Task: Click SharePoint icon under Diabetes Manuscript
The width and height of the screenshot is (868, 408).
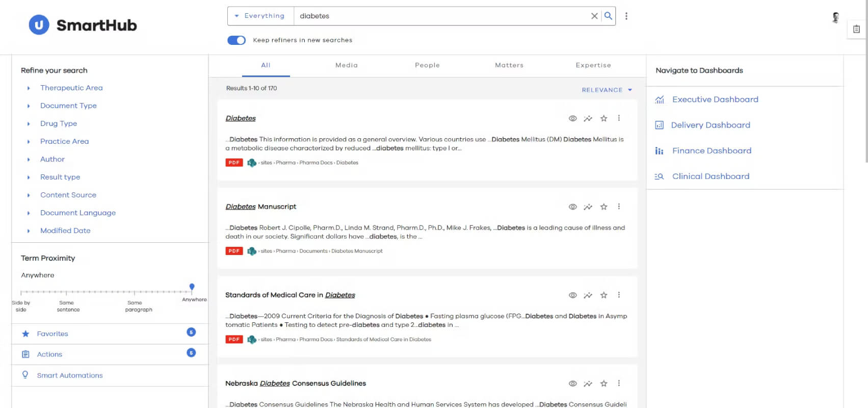Action: point(251,251)
